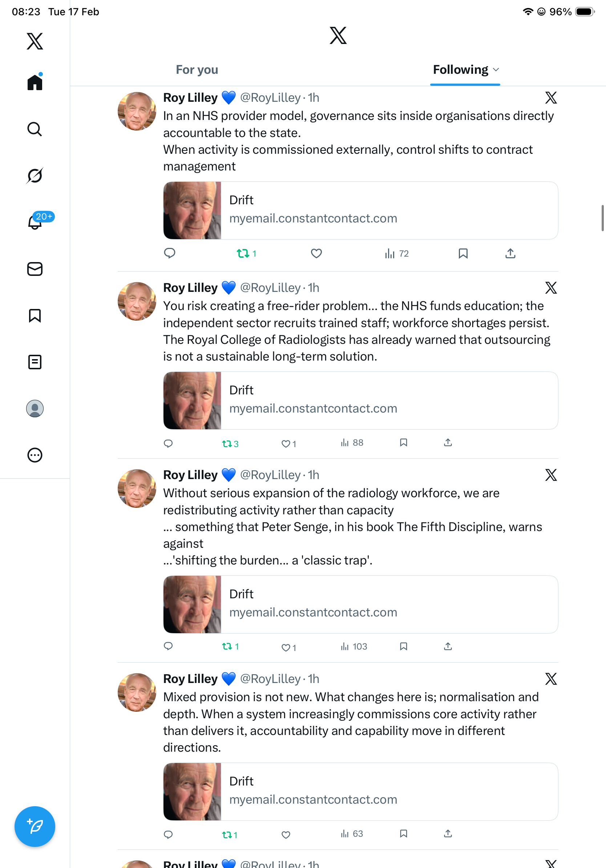Screen dimensions: 606x868
Task: Go to the Home feed icon
Action: pos(35,82)
